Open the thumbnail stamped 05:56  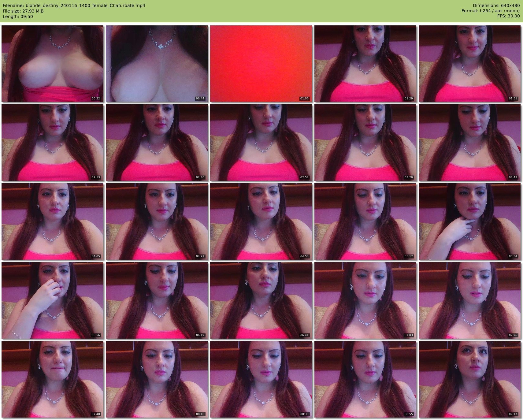point(52,300)
